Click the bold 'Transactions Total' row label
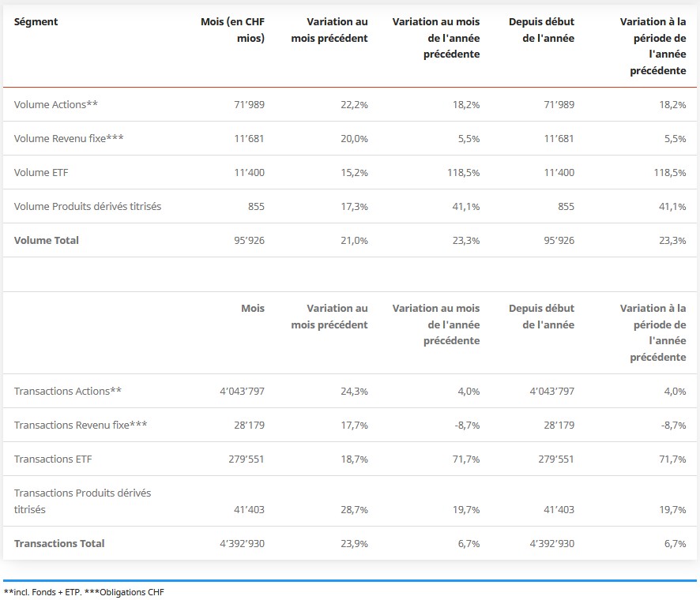 (59, 544)
